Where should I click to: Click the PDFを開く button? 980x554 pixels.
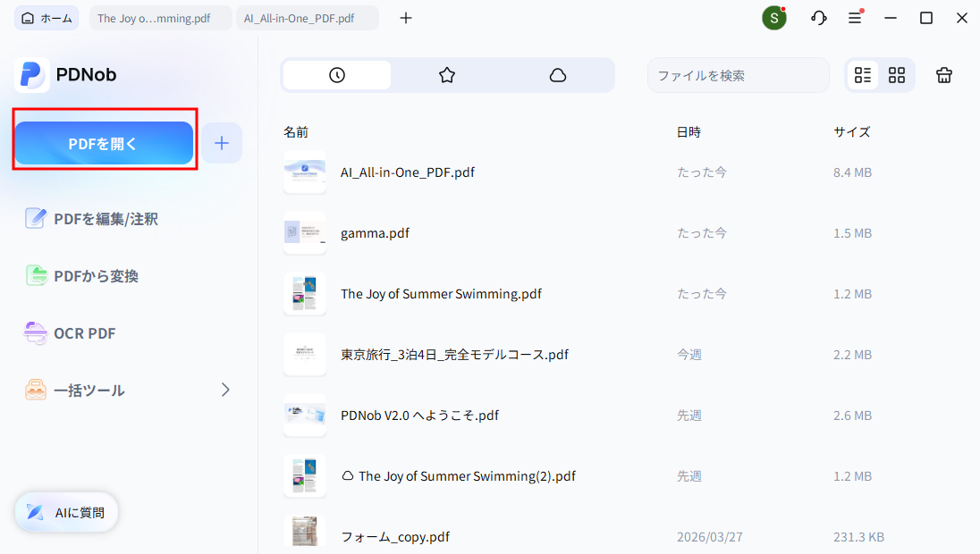click(x=104, y=142)
